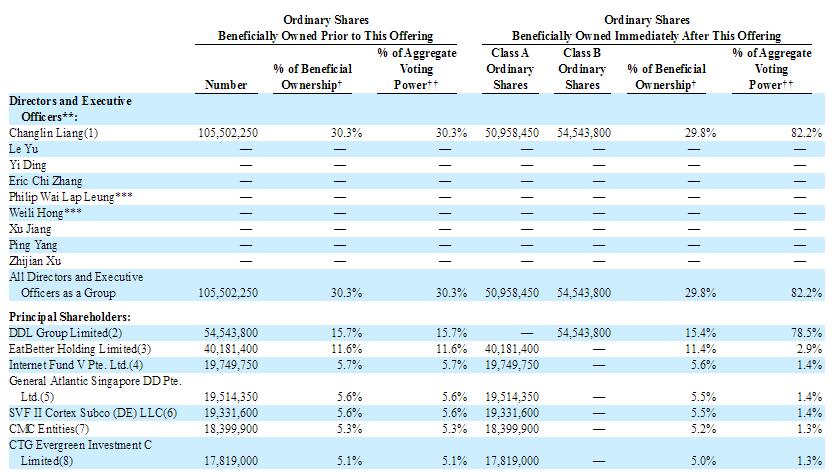
Task: Select 19,331,600 Number for SVF II Cortex
Action: pyautogui.click(x=231, y=413)
